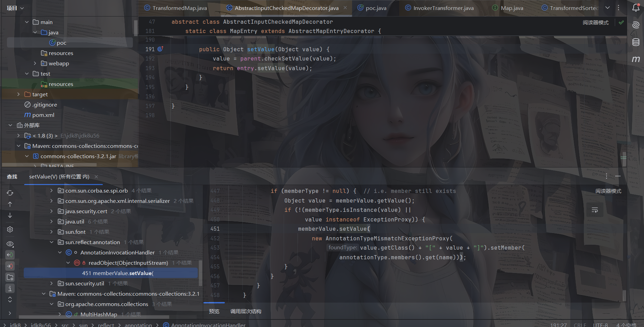The image size is (644, 327).
Task: Open the Maven tool window
Action: [x=636, y=59]
